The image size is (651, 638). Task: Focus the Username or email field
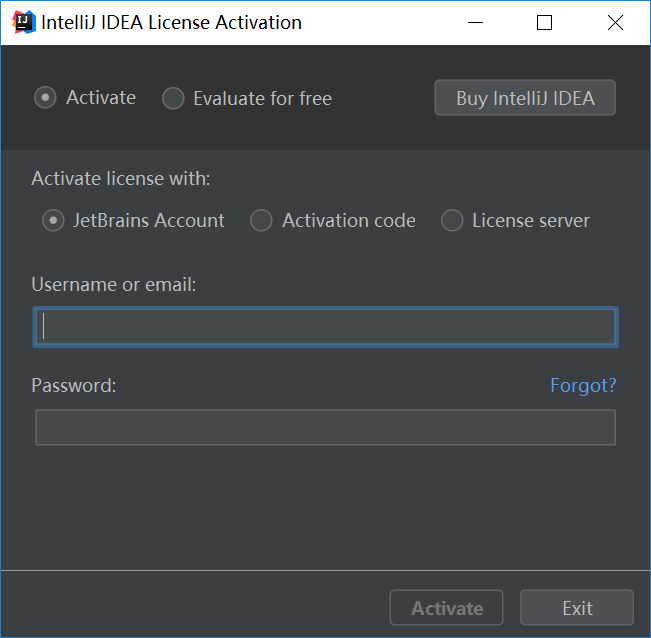click(326, 327)
